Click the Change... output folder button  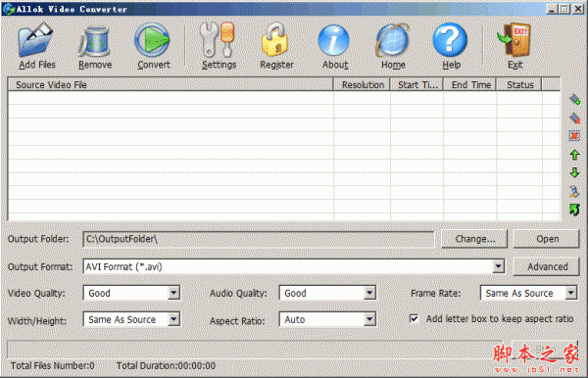click(474, 239)
